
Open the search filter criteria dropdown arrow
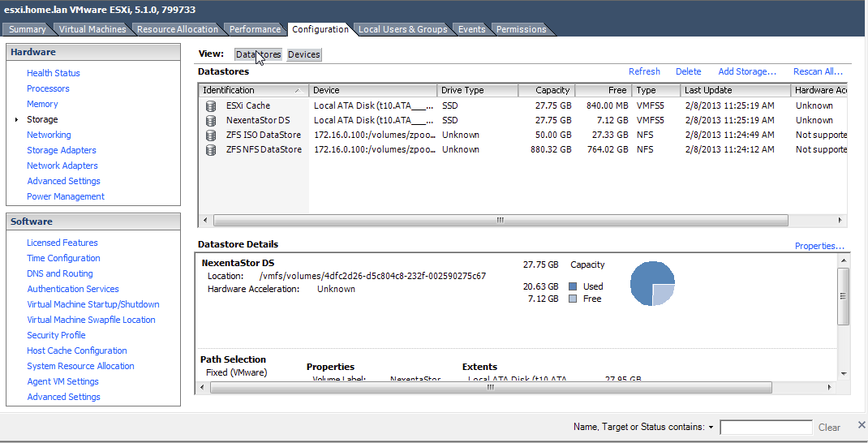[711, 427]
